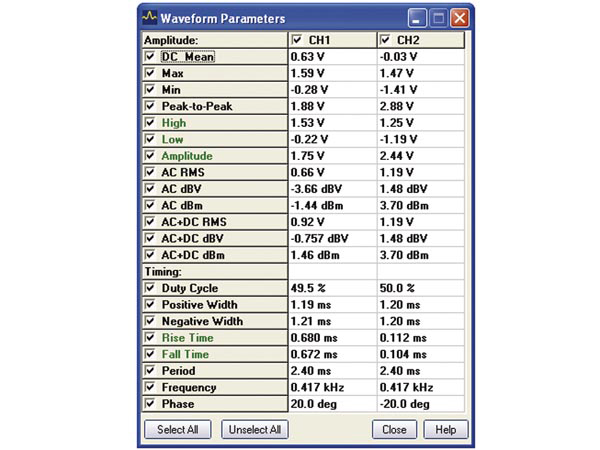Maximize the Waveform Parameters window
Image resolution: width=600 pixels, height=450 pixels.
(x=438, y=19)
